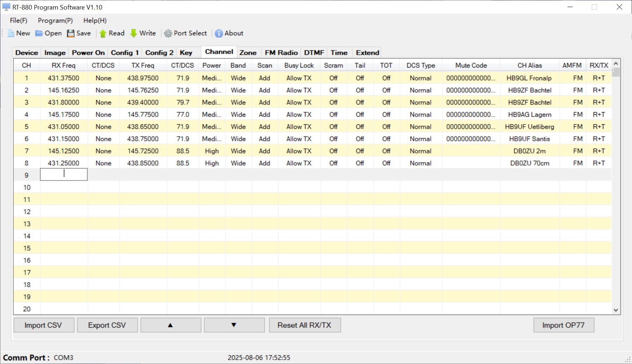Image resolution: width=632 pixels, height=364 pixels.
Task: Switch to the FM Radio tab
Action: pyautogui.click(x=281, y=53)
